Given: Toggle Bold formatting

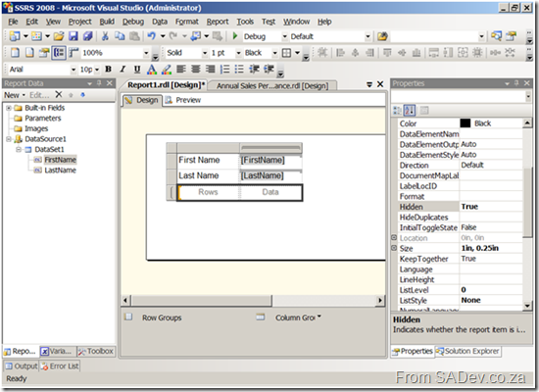Looking at the screenshot, I should pyautogui.click(x=108, y=70).
